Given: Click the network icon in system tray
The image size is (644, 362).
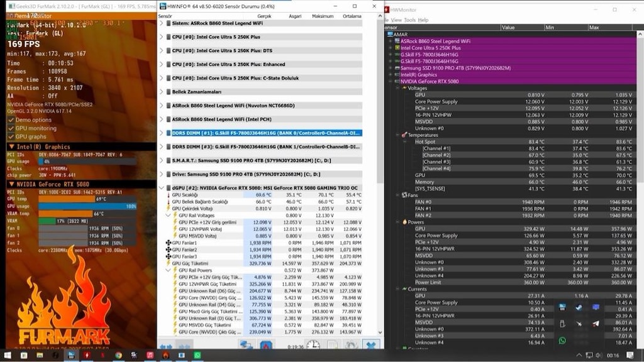Looking at the screenshot, I should (589, 355).
